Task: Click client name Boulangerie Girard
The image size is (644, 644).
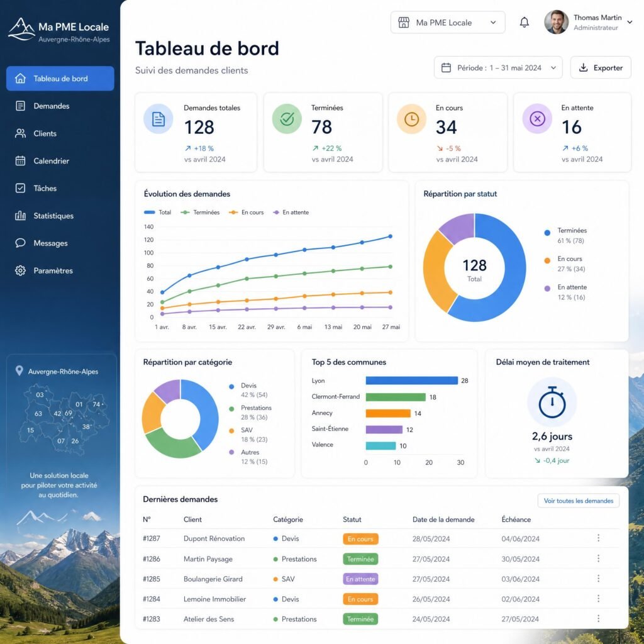Action: pyautogui.click(x=213, y=579)
